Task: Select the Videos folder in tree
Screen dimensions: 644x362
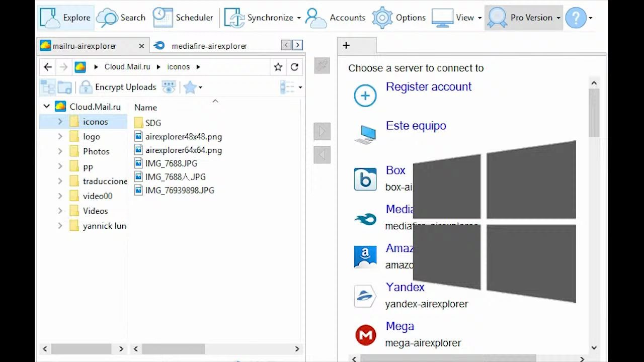Action: (95, 211)
